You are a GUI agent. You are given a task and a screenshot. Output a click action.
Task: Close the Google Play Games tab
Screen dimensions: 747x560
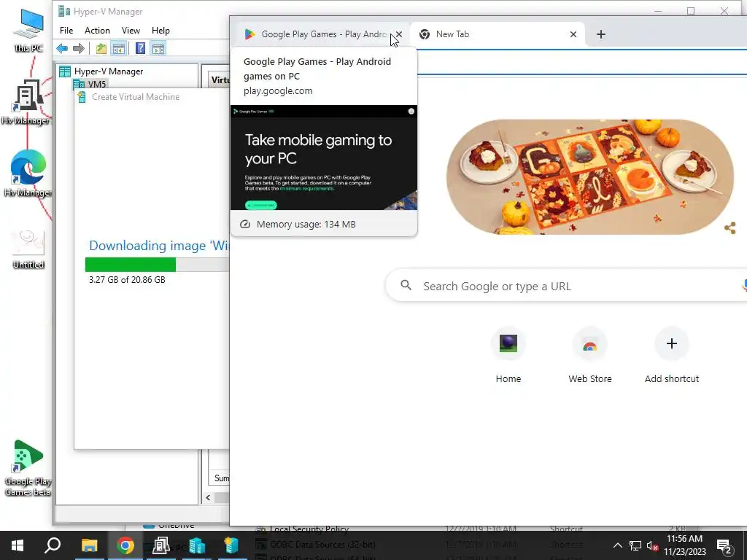click(x=399, y=34)
